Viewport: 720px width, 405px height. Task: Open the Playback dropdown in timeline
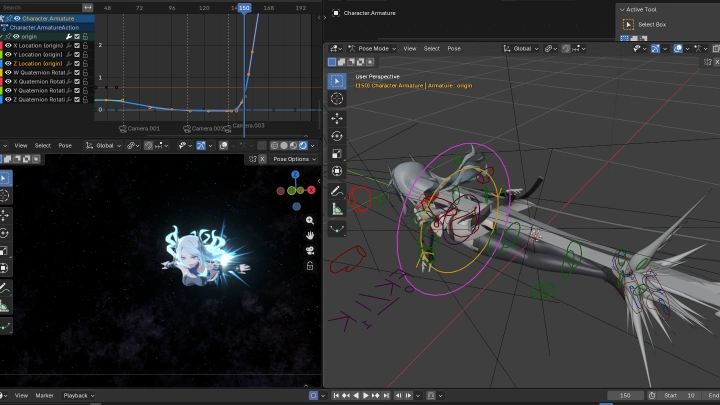click(79, 395)
